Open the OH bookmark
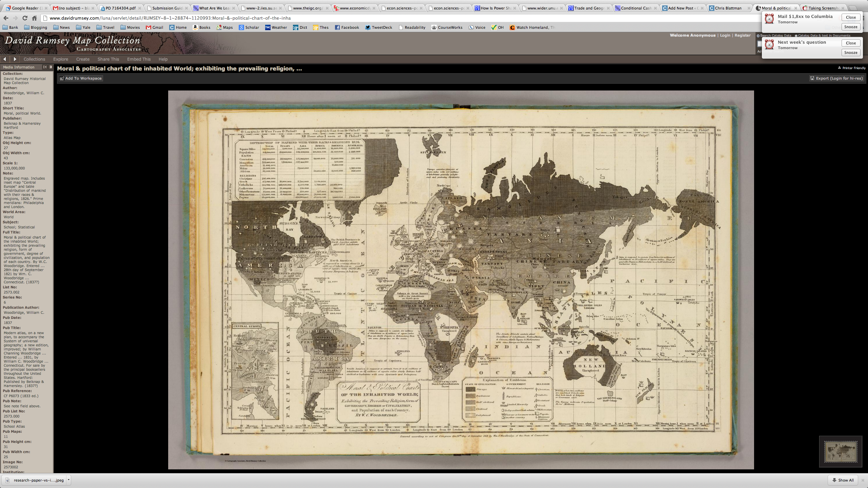Viewport: 868px width, 488px height. (497, 27)
